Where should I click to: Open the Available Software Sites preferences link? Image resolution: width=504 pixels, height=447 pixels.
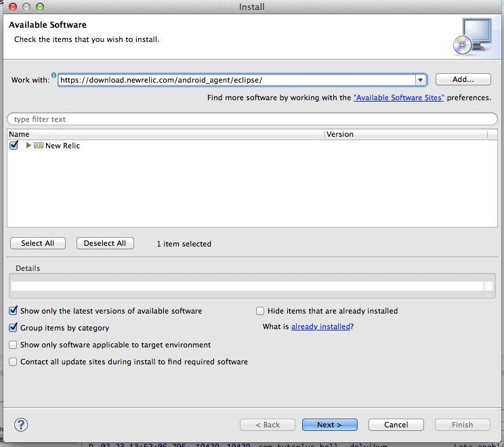pos(398,98)
